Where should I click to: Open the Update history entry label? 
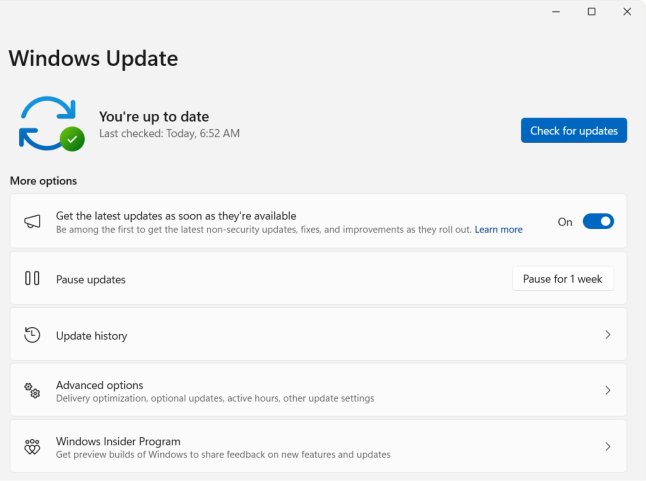click(91, 336)
